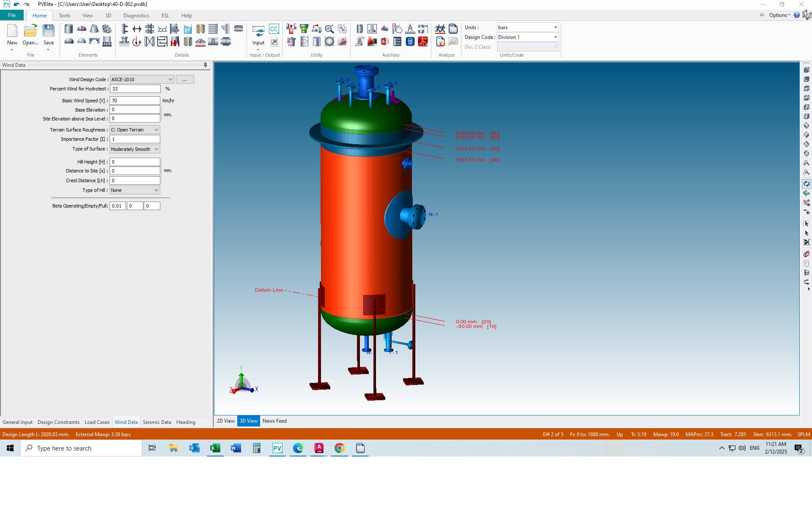Click the saddle support detail icon
812x530 pixels.
click(x=162, y=29)
